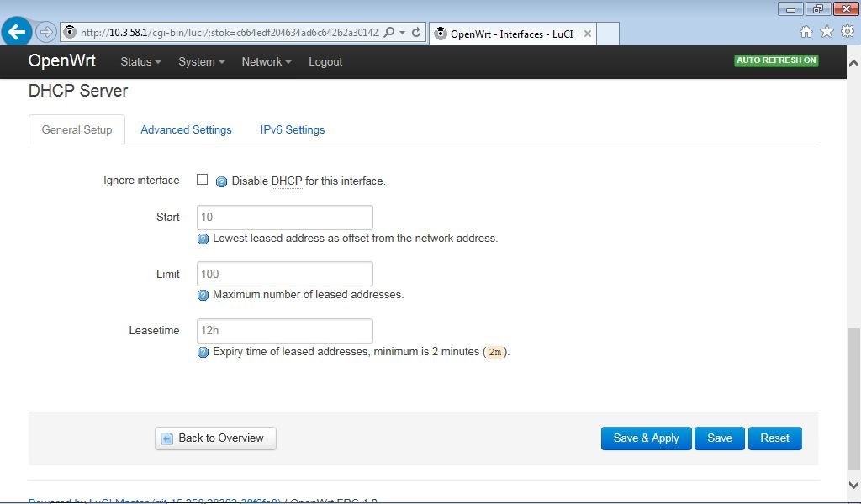This screenshot has width=861, height=504.
Task: Open favorites with the star icon
Action: [827, 32]
